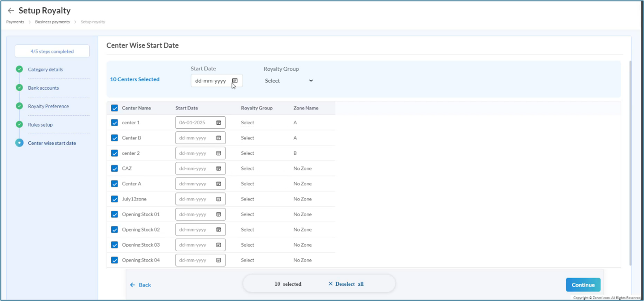The height and width of the screenshot is (301, 644).
Task: Go back using the Setup Royalty arrow
Action: 11,10
